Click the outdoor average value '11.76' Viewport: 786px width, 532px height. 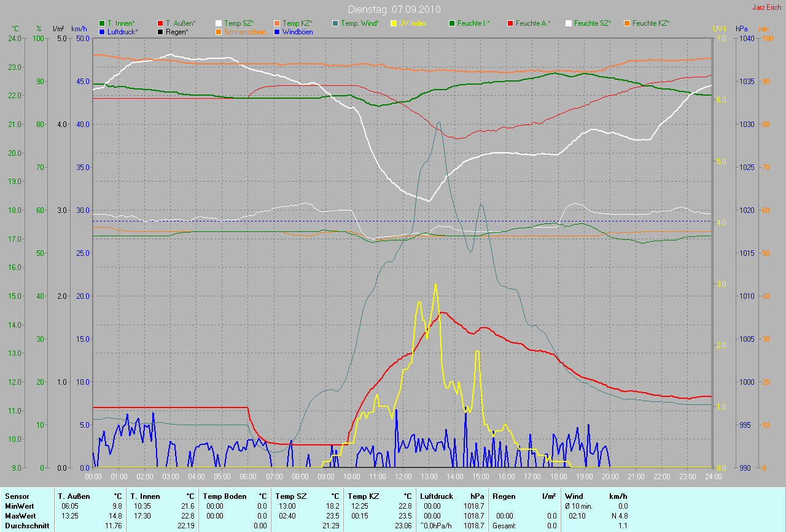pyautogui.click(x=114, y=526)
